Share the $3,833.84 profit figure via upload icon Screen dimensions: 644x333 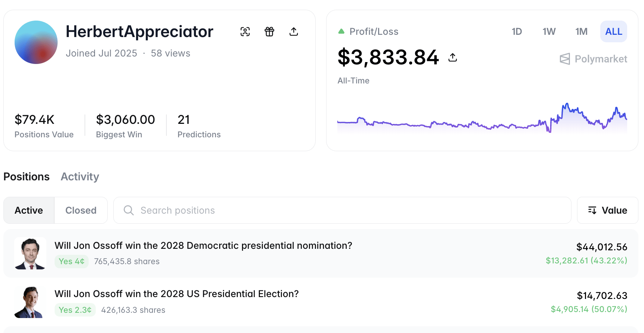[x=453, y=57]
